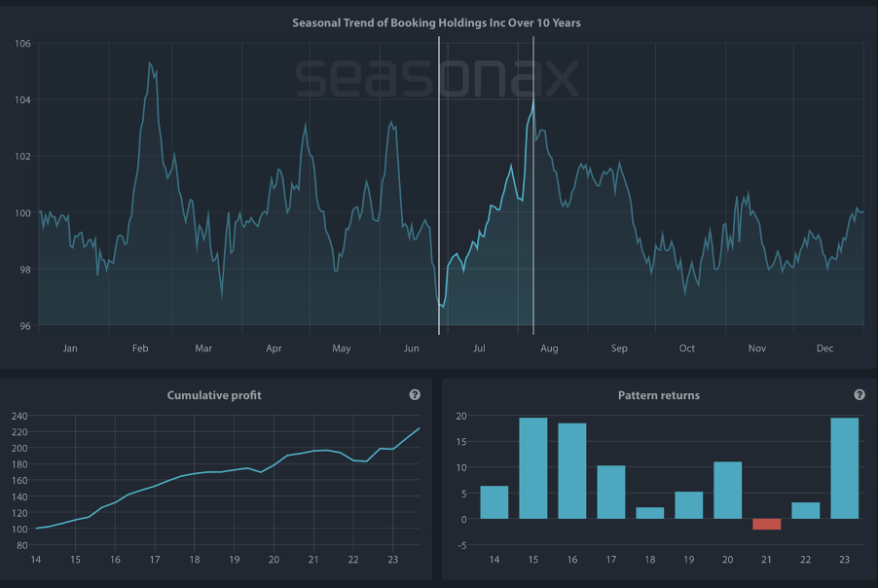Click year '14' under the Cumulative profit chart
Screen dimensions: 878x588
[x=36, y=560]
